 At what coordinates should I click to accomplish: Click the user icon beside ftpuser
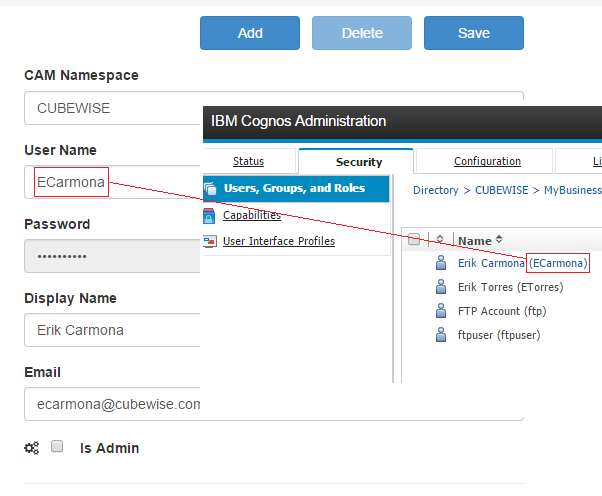coord(441,335)
